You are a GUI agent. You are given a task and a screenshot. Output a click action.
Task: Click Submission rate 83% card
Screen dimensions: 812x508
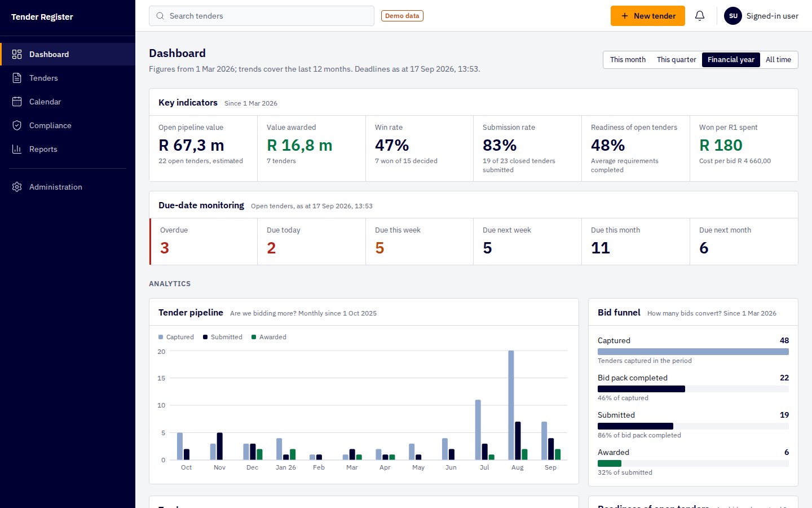528,148
